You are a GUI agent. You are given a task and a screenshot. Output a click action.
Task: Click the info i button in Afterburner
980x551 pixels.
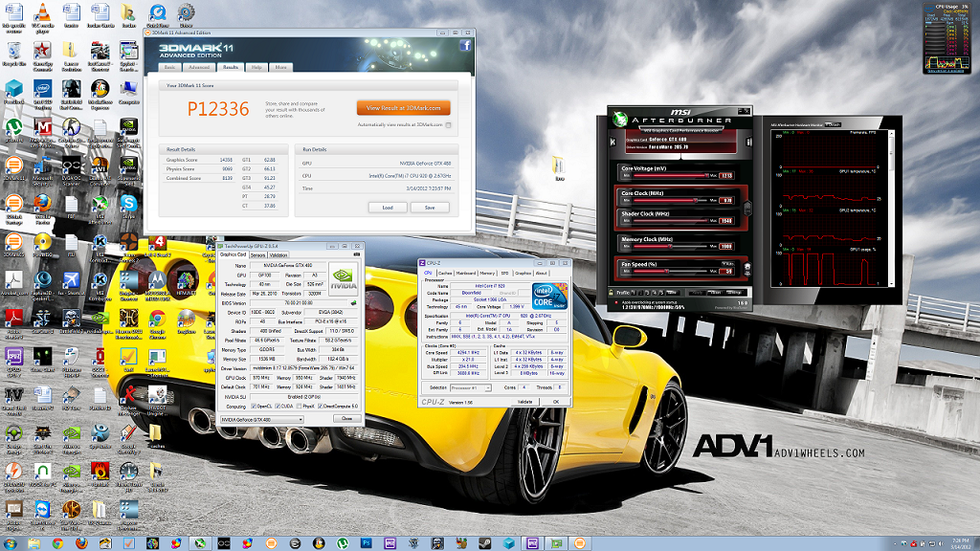[x=748, y=142]
